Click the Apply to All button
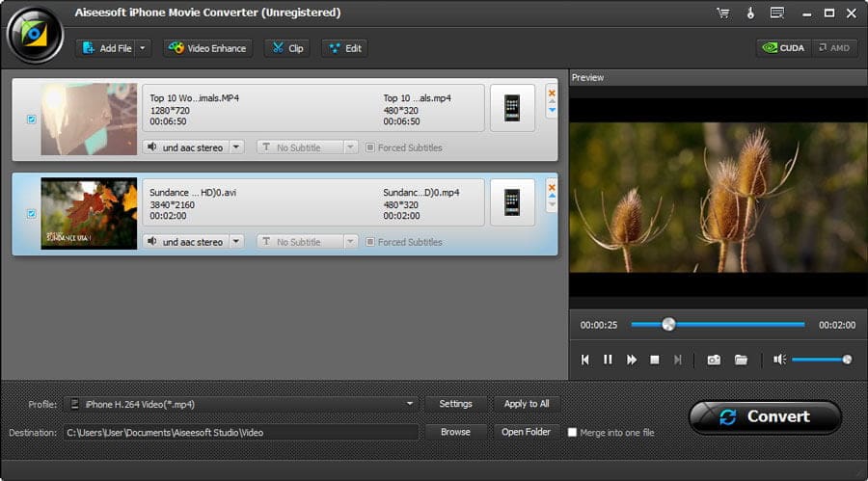The width and height of the screenshot is (868, 481). 527,404
